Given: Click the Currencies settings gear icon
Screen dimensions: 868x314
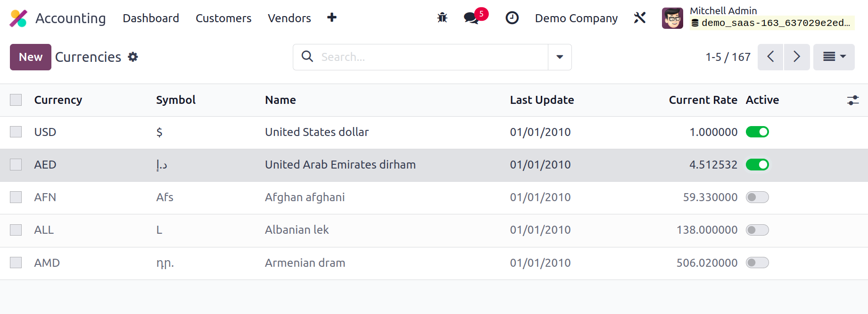Looking at the screenshot, I should click(133, 57).
